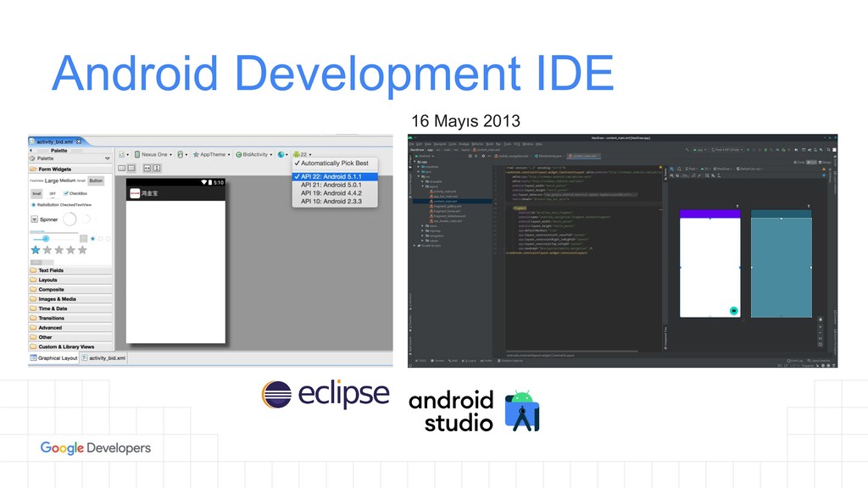This screenshot has height=488, width=868.
Task: Click the configuration icon left of Nexus One
Action: pos(122,154)
